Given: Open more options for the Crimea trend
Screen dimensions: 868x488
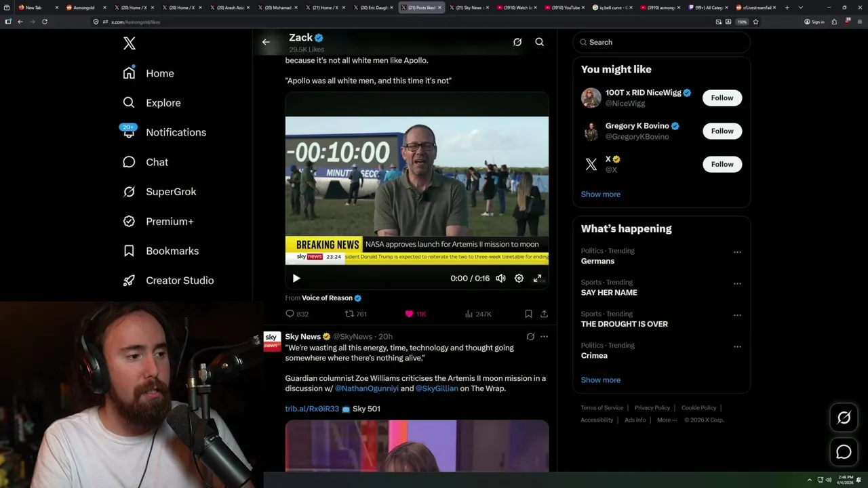Looking at the screenshot, I should (x=737, y=346).
